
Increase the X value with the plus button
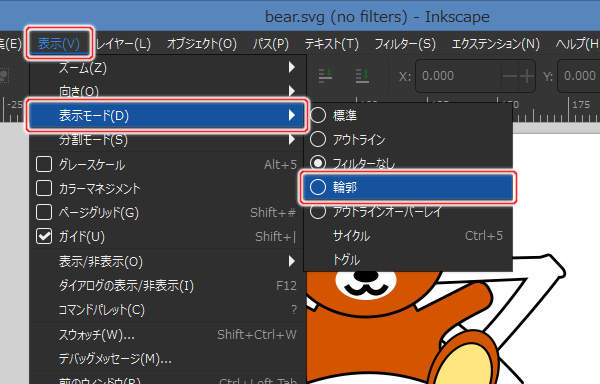[527, 76]
